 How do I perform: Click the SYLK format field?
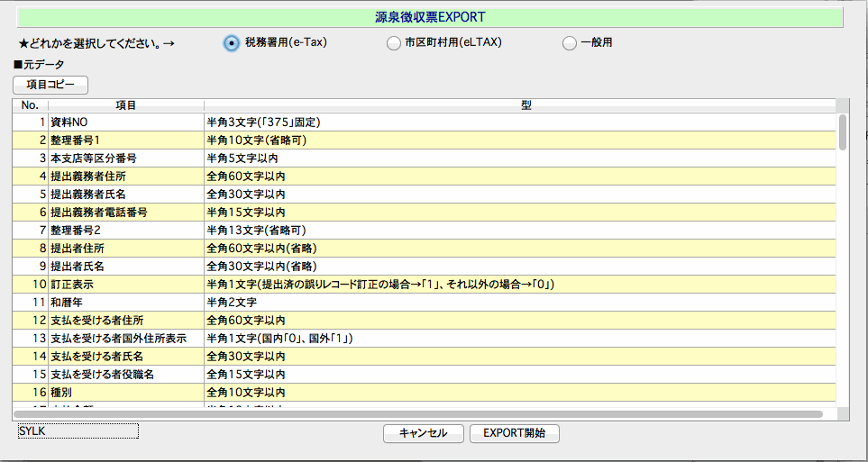pyautogui.click(x=78, y=431)
